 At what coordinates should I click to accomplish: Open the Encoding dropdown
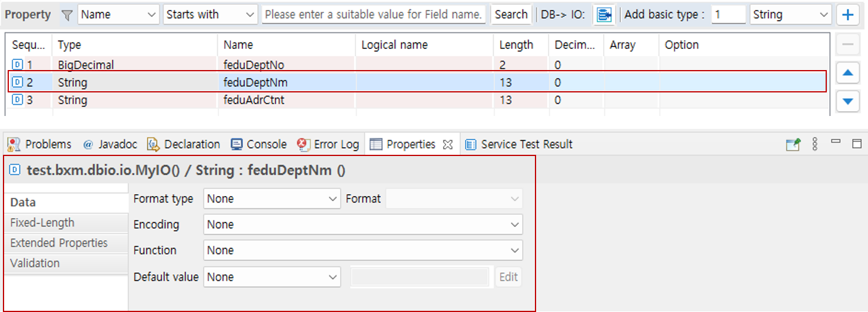(x=363, y=224)
